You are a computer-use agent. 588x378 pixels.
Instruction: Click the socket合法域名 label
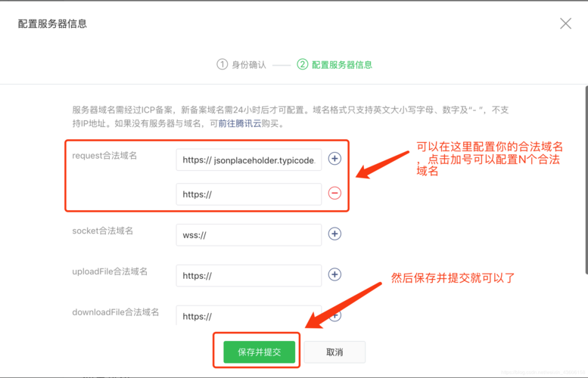103,231
